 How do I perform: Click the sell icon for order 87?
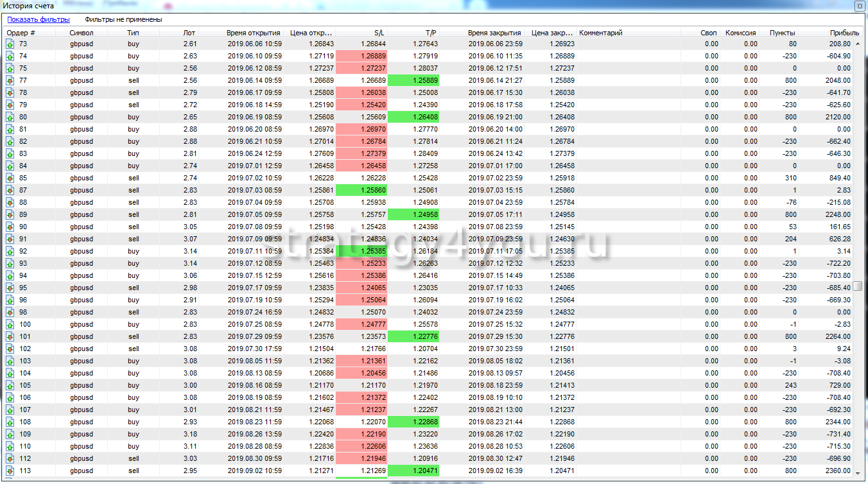(x=10, y=190)
